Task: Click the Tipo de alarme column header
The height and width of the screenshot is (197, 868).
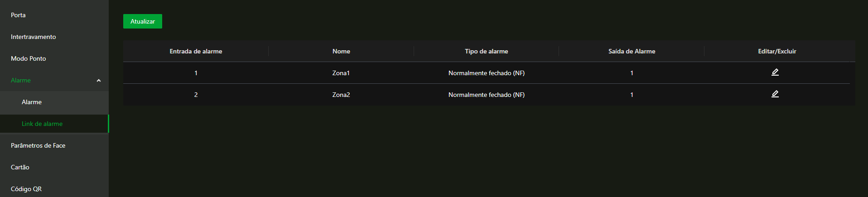Action: coord(487,51)
